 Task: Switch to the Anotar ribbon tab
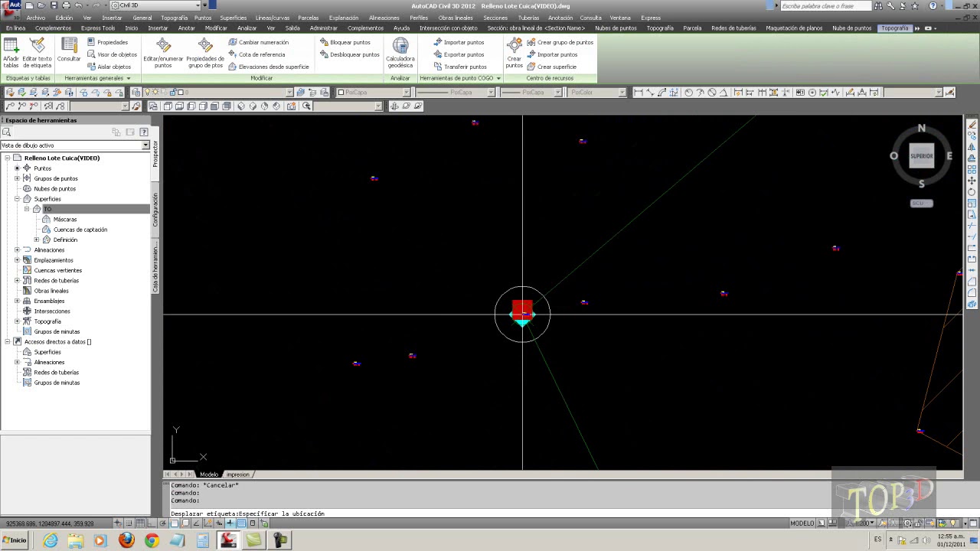point(187,28)
